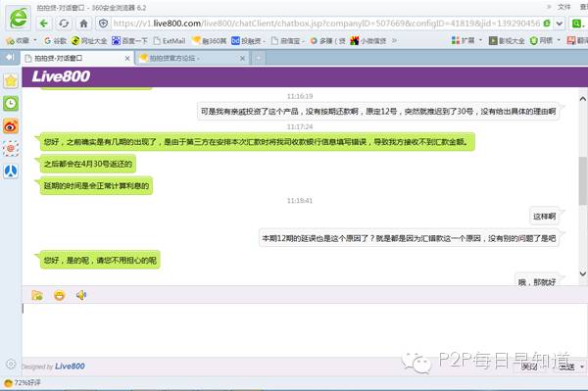Click the red dotted target sidebar icon
588x391 pixels.
(11, 148)
